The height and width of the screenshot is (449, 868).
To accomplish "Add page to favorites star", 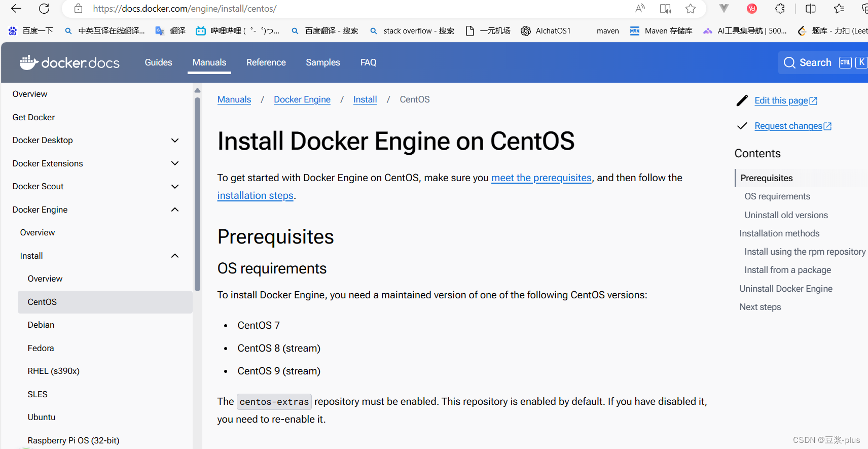I will pyautogui.click(x=691, y=9).
